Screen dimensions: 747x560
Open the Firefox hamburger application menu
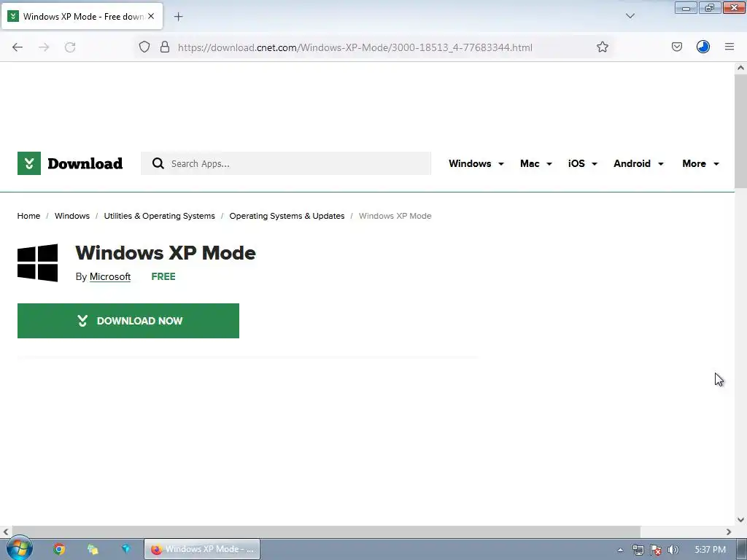click(x=729, y=47)
